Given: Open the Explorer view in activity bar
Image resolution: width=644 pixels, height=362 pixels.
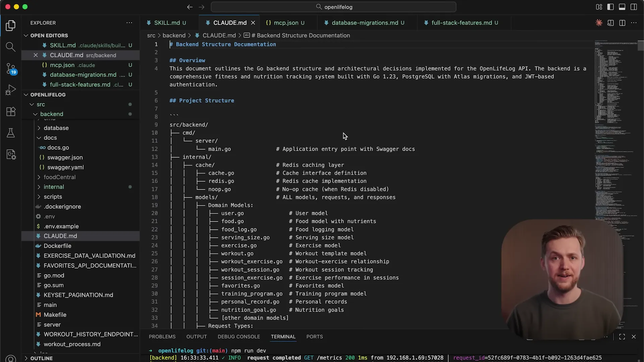Looking at the screenshot, I should coord(11,25).
